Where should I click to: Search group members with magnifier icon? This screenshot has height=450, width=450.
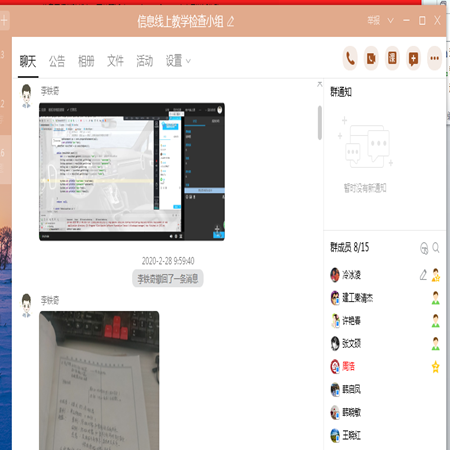436,248
